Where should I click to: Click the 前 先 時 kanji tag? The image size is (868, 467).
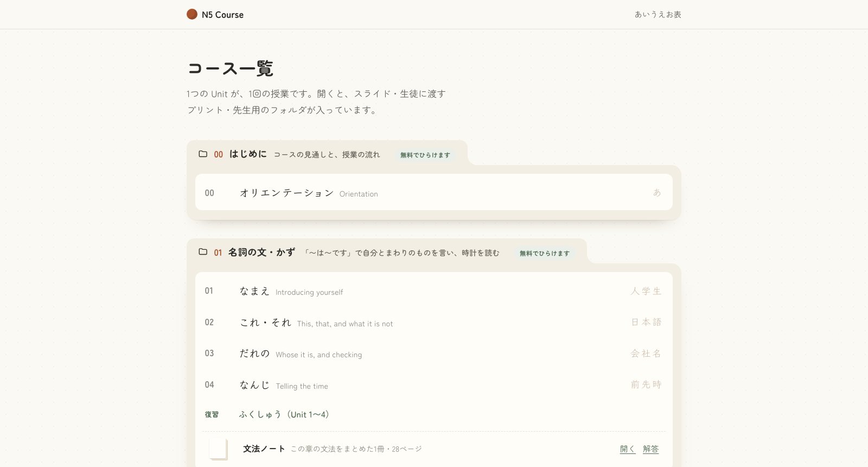click(646, 384)
